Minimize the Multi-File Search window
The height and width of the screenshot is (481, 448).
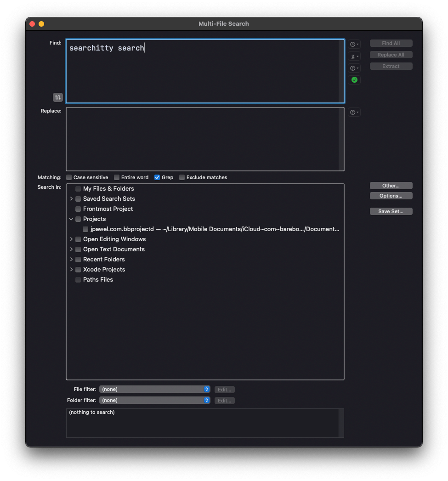click(41, 24)
